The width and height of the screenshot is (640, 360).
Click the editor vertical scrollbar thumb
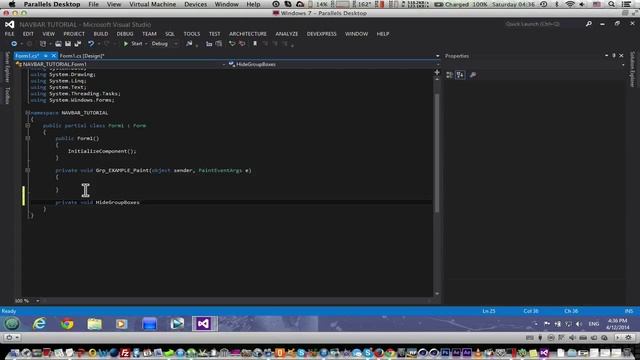pos(437,153)
